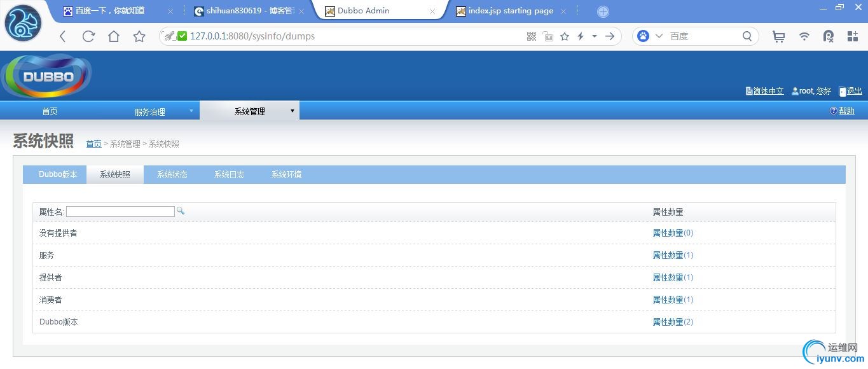The width and height of the screenshot is (868, 369).
Task: Click the Dubbo版本 row label in table
Action: pyautogui.click(x=59, y=322)
